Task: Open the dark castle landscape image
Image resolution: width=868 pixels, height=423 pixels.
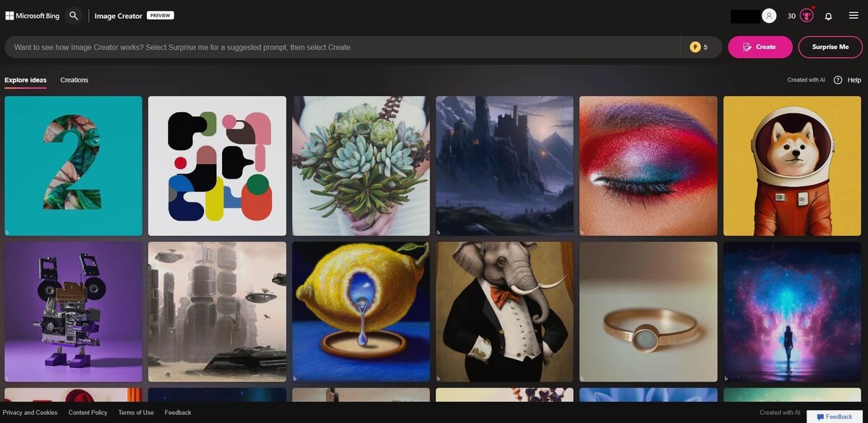Action: 504,166
